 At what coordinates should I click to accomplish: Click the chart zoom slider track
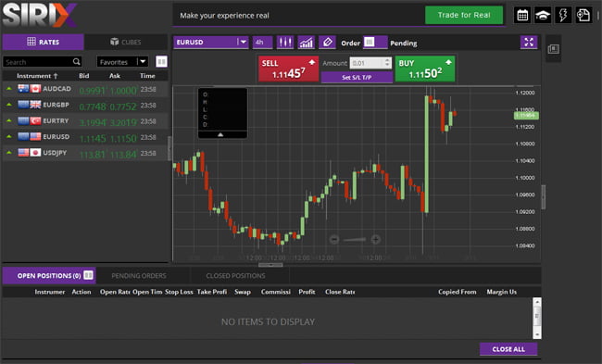click(355, 240)
